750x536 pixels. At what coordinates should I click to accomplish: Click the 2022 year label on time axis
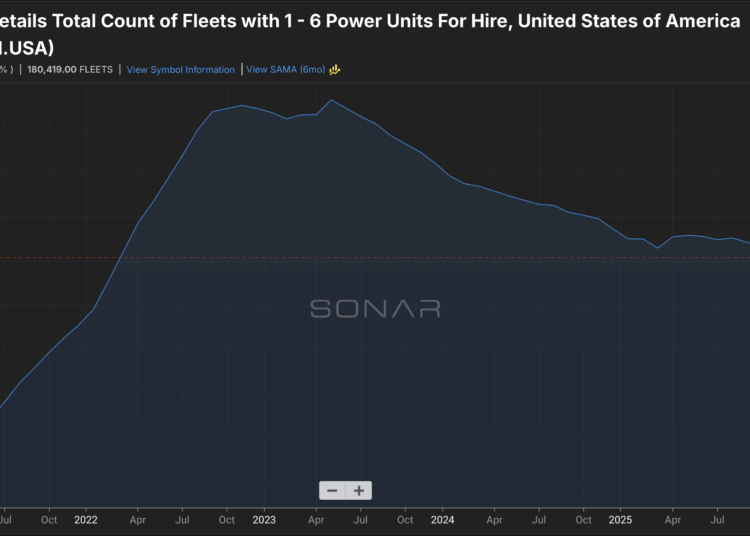tap(86, 520)
